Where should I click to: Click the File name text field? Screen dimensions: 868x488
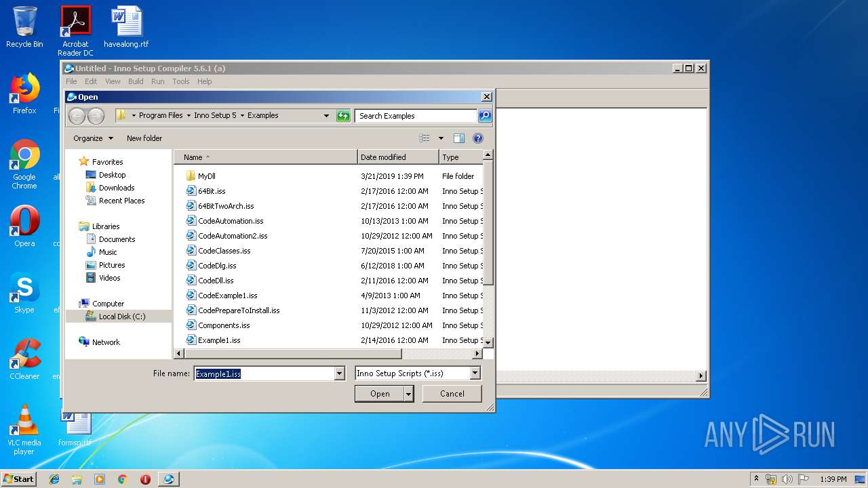pyautogui.click(x=264, y=373)
